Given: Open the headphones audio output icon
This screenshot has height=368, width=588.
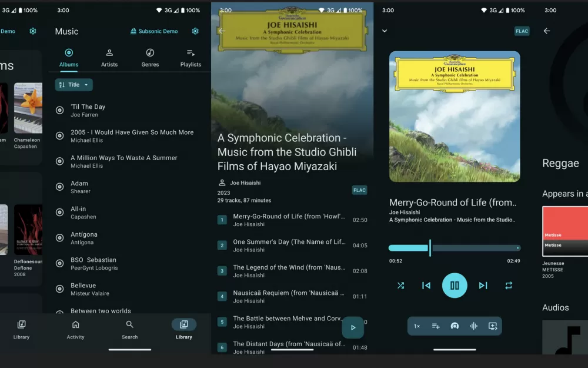Looking at the screenshot, I should point(455,326).
